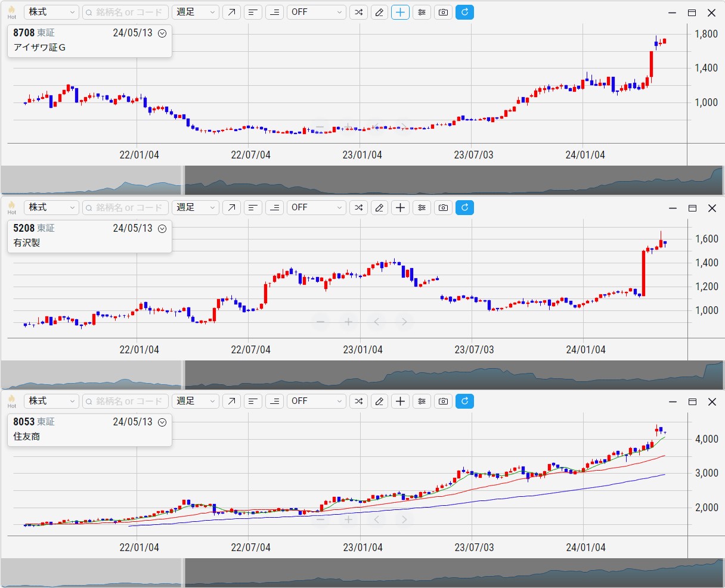Toggle the crosshair cursor in the top chart toolbar

[400, 12]
